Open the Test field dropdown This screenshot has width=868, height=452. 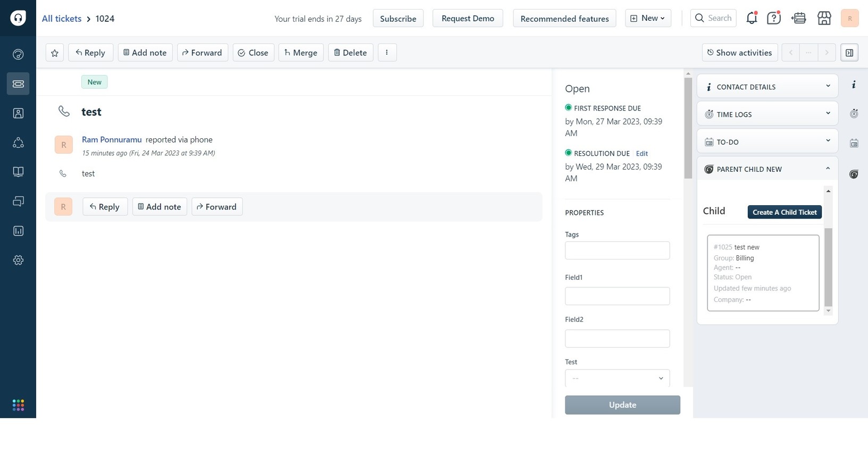click(617, 378)
